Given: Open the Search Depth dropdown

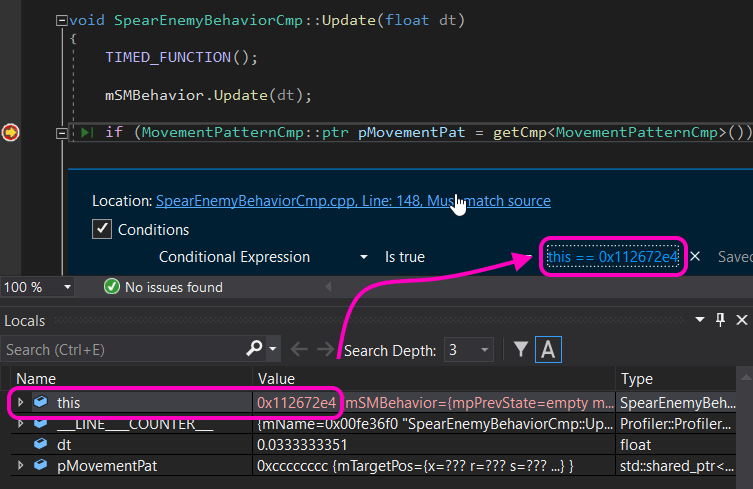Looking at the screenshot, I should click(484, 350).
